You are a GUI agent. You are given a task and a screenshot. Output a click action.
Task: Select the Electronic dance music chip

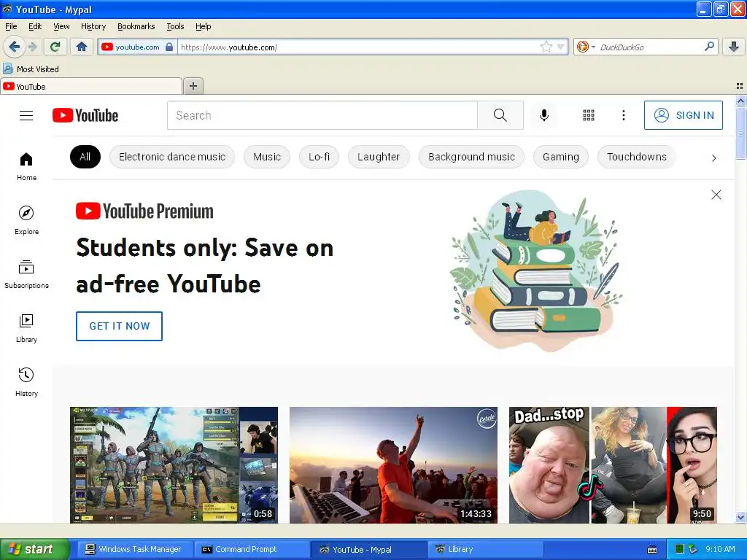172,157
